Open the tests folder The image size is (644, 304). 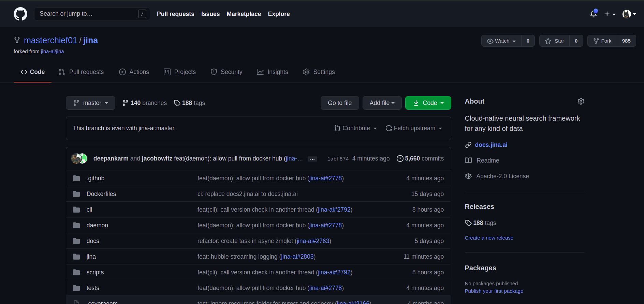click(93, 288)
